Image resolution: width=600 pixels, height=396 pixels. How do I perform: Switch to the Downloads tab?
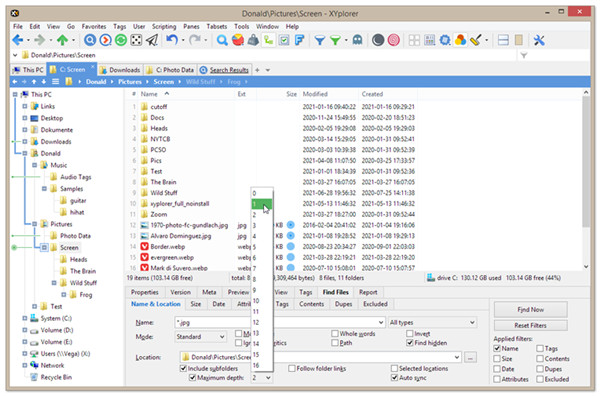point(120,70)
